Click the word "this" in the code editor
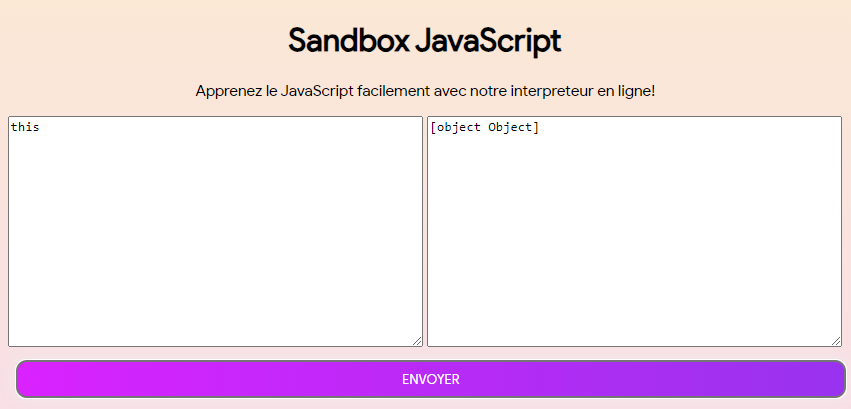Image resolution: width=851 pixels, height=409 pixels. click(x=25, y=128)
